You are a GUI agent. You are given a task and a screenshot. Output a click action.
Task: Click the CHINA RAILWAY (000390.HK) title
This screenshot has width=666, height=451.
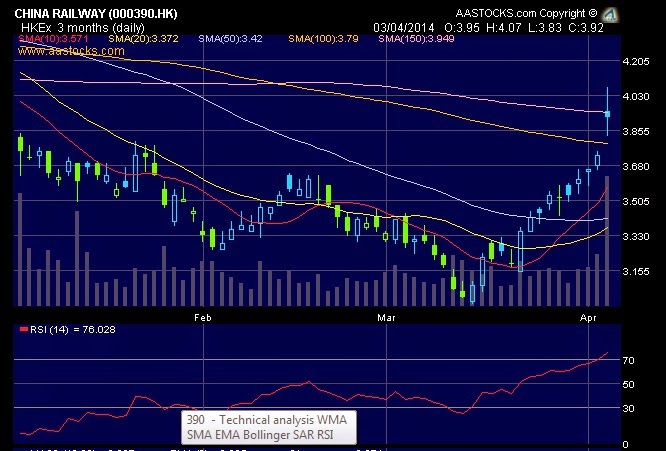(96, 14)
